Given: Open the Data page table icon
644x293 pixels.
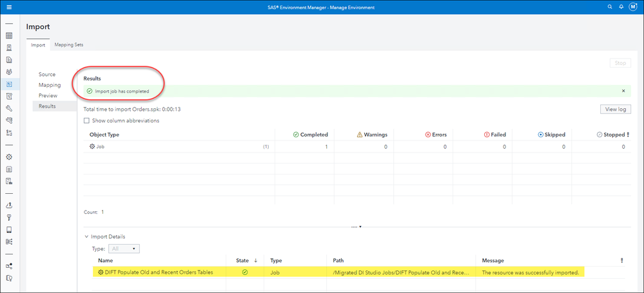Looking at the screenshot, I should tap(9, 35).
